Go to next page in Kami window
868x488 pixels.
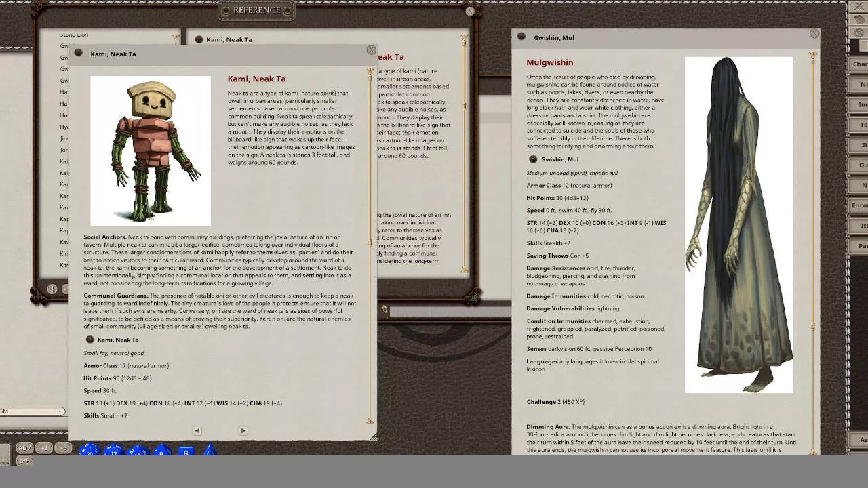pos(243,430)
